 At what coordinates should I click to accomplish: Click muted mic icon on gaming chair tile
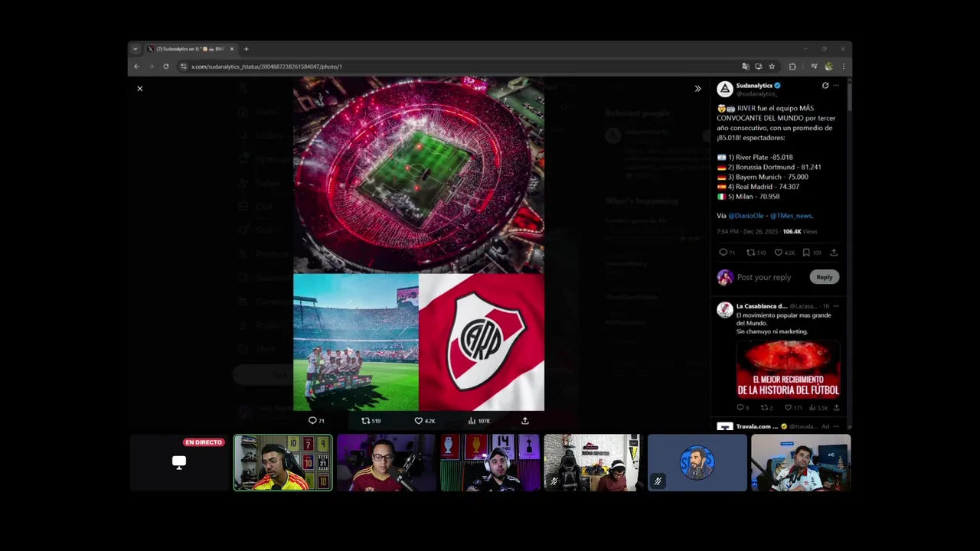pyautogui.click(x=554, y=481)
